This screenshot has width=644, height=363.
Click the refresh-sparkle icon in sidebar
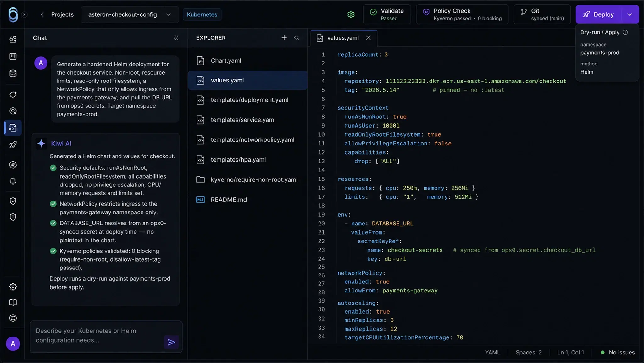[x=13, y=94]
